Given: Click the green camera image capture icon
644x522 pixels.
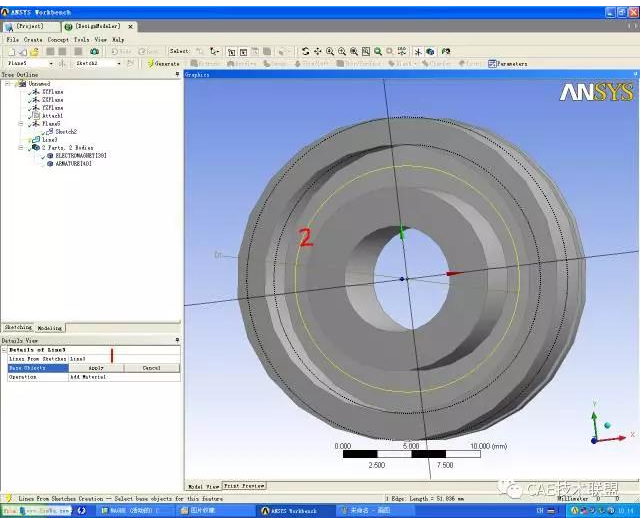Looking at the screenshot, I should click(x=94, y=52).
